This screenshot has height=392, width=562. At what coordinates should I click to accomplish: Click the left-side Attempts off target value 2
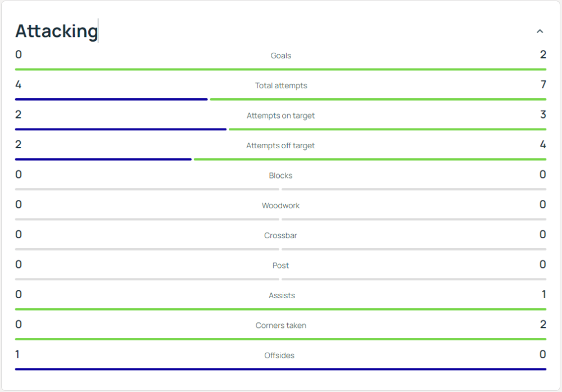click(19, 145)
